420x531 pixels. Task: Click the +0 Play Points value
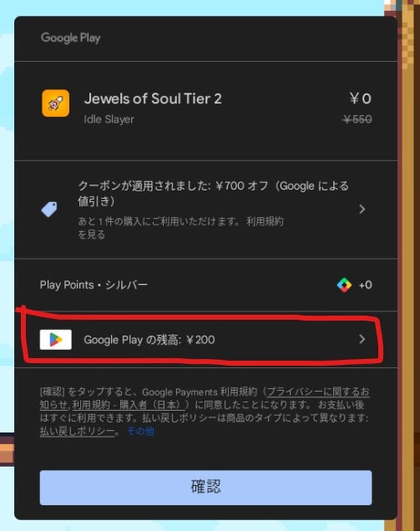coord(366,286)
